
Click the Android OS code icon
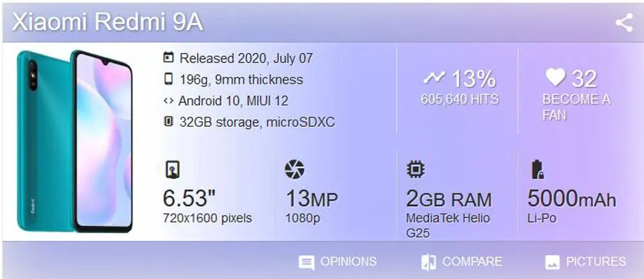[x=169, y=101]
